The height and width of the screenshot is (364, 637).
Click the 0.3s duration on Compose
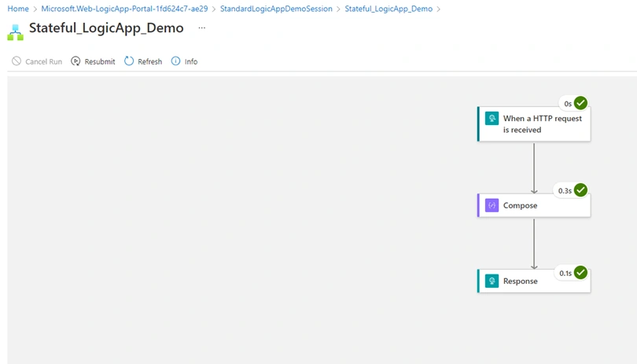pyautogui.click(x=565, y=191)
